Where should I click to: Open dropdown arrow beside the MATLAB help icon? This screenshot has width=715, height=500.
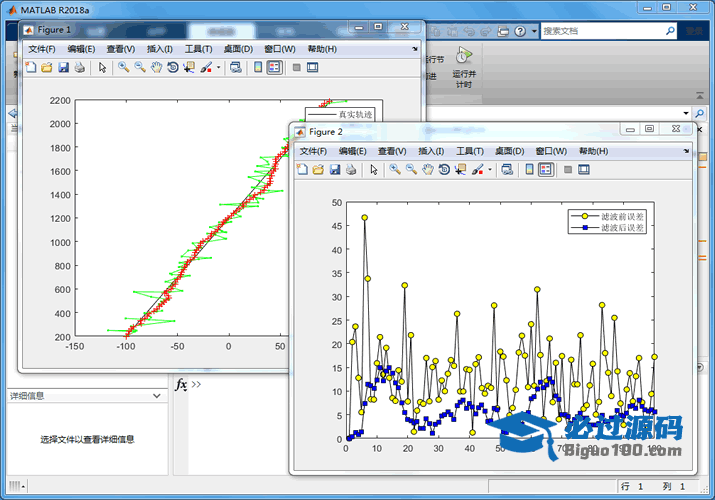click(x=533, y=31)
